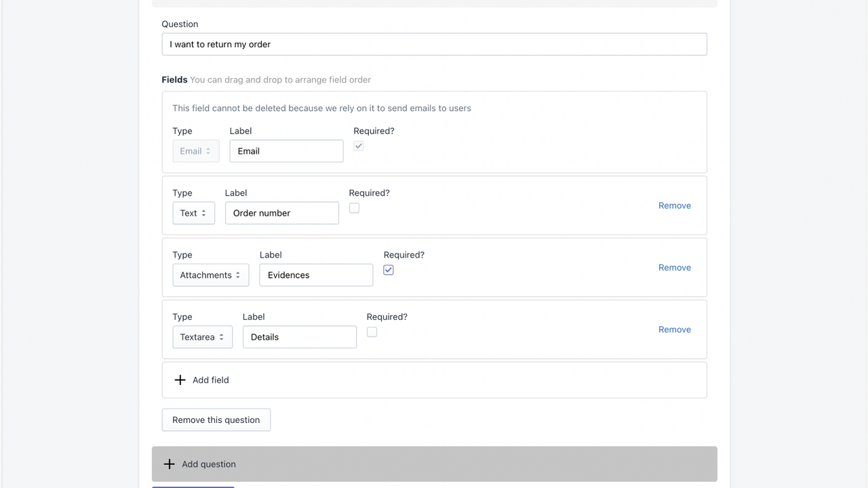Screen dimensions: 868x488
Task: Click the Required checkbox for Email field
Action: 359,146
